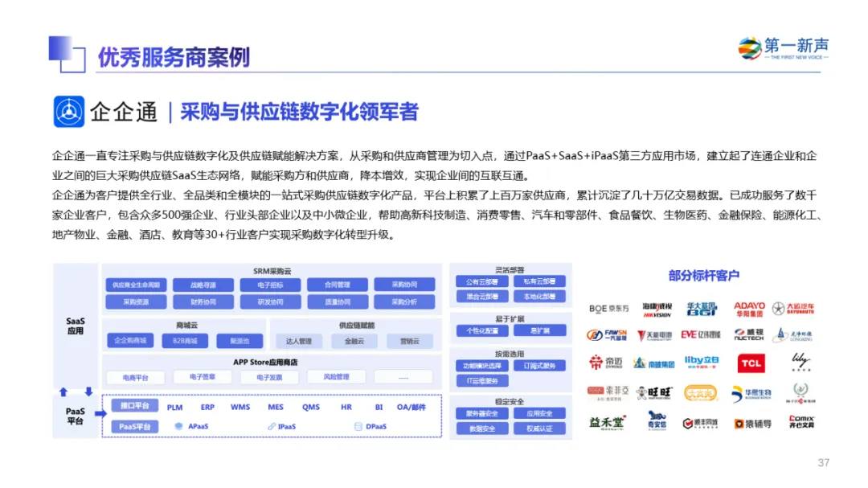The width and height of the screenshot is (868, 488).
Task: Click the liby 立白 logo
Action: point(702,363)
